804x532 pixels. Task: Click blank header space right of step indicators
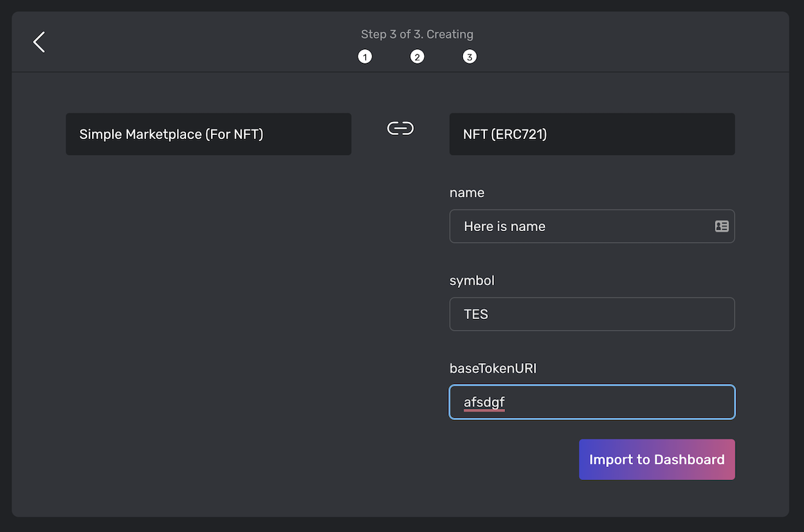[x=623, y=43]
